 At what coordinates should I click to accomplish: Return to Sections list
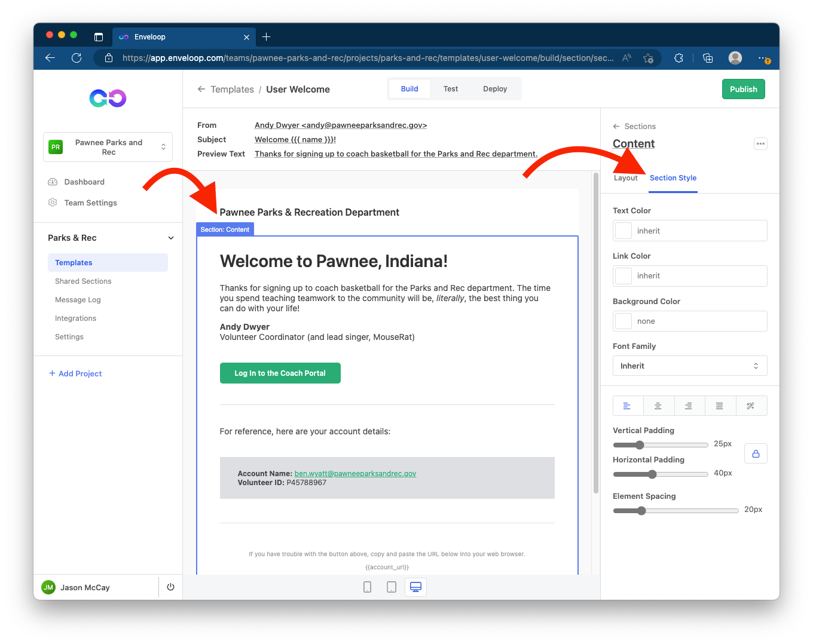pyautogui.click(x=634, y=126)
